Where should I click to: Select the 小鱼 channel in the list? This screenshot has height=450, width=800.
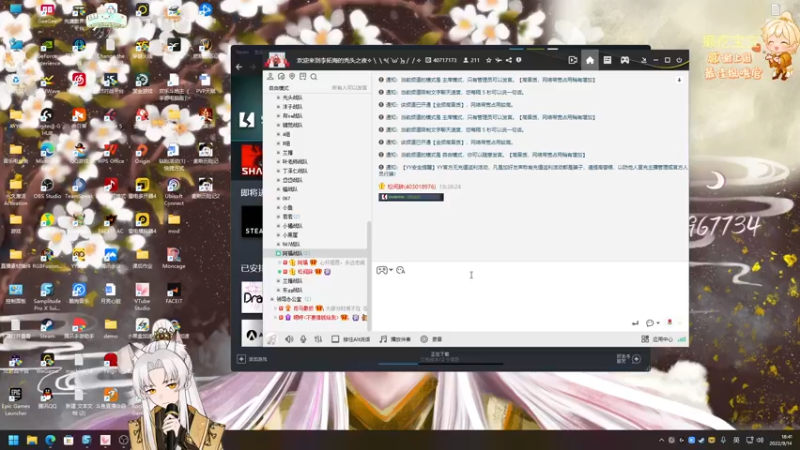[288, 208]
